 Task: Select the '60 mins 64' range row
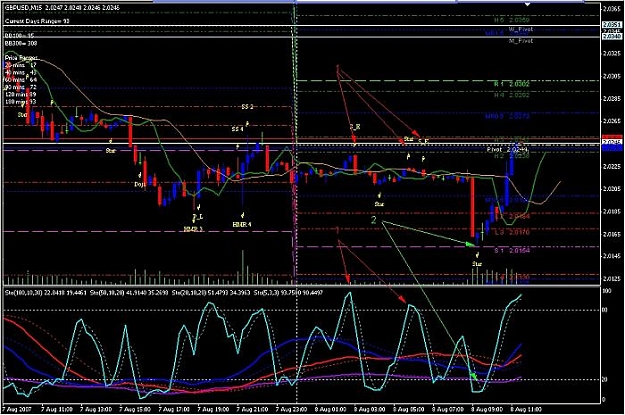[21, 80]
